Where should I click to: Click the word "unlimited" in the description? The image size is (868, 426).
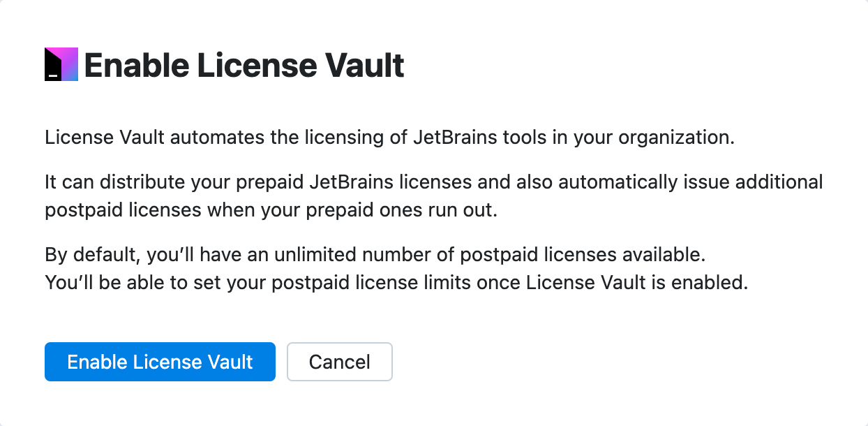tap(309, 255)
